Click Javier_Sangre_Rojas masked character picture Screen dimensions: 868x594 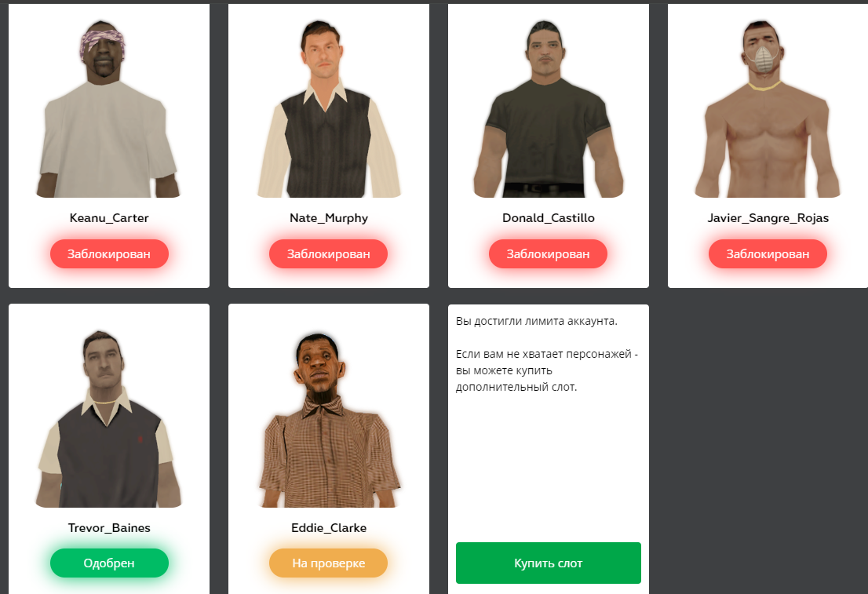click(768, 109)
